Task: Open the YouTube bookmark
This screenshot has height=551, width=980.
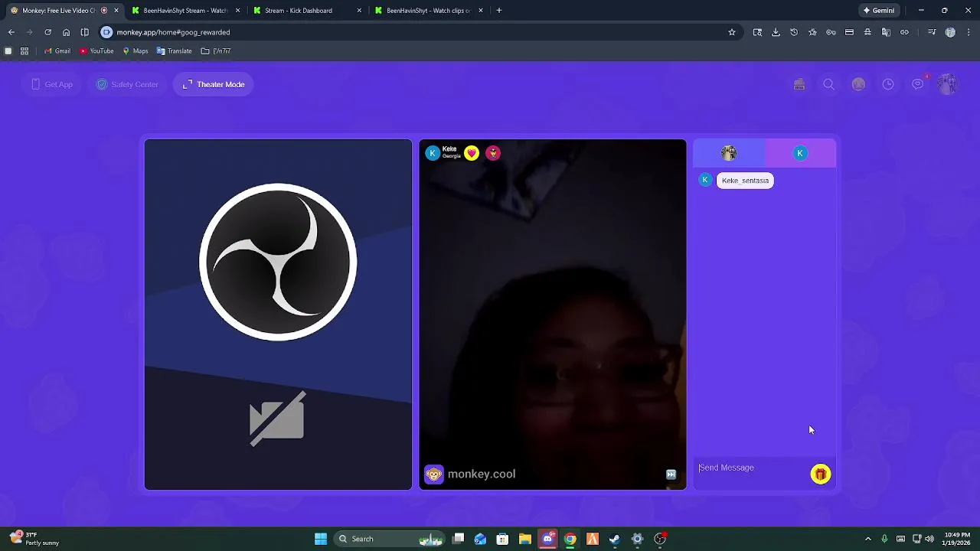Action: click(96, 51)
